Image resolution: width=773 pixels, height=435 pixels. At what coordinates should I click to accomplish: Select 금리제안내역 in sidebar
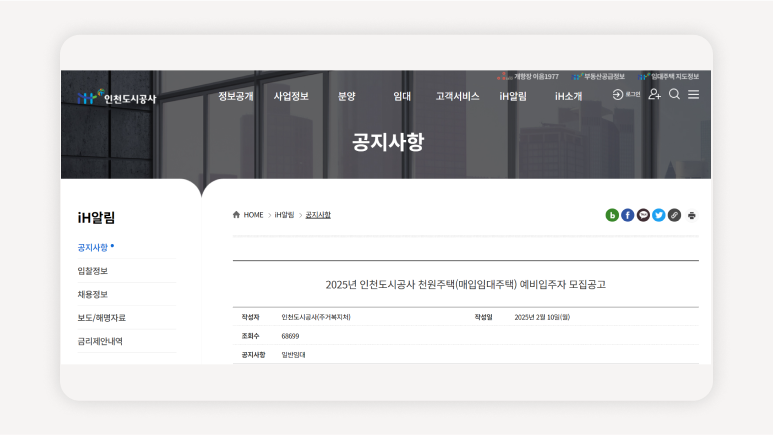100,341
